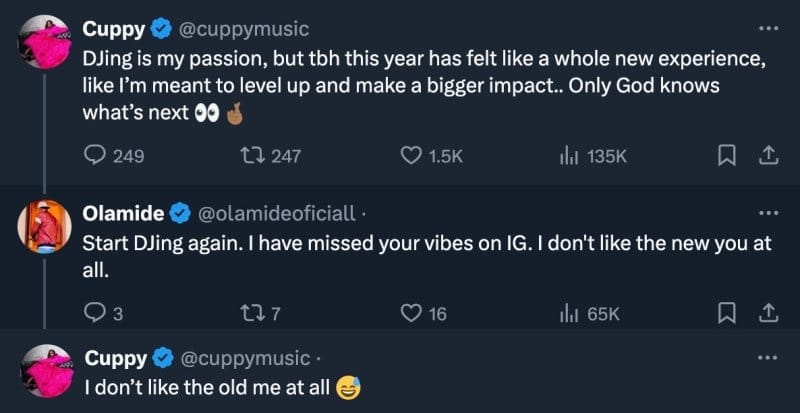The width and height of the screenshot is (800, 413).
Task: Bookmark Cuppy's first tweet
Action: coord(729,155)
